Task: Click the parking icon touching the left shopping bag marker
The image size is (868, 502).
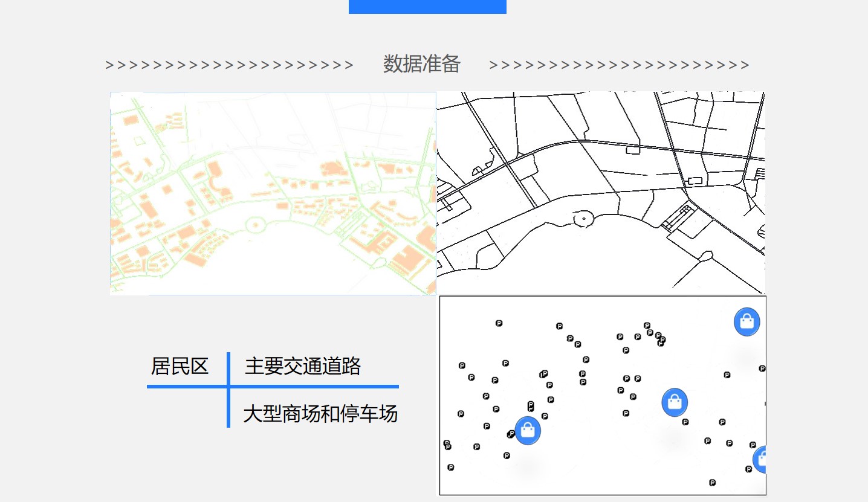Action: pos(511,434)
